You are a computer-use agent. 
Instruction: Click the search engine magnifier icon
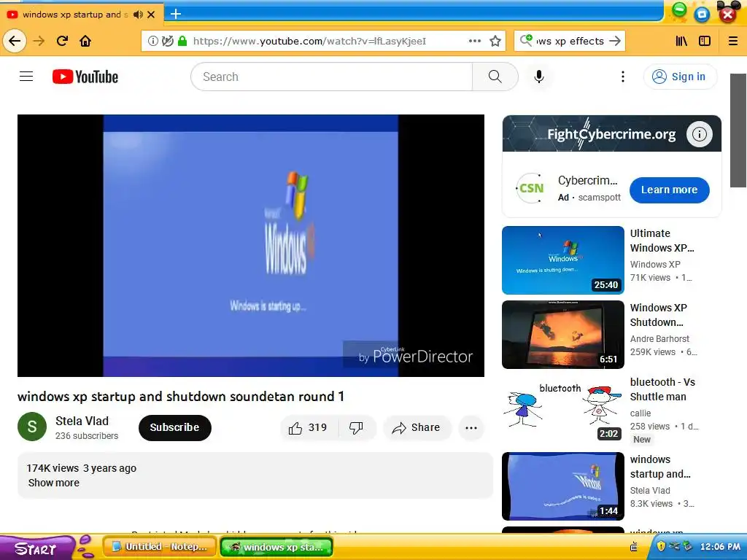pyautogui.click(x=526, y=41)
